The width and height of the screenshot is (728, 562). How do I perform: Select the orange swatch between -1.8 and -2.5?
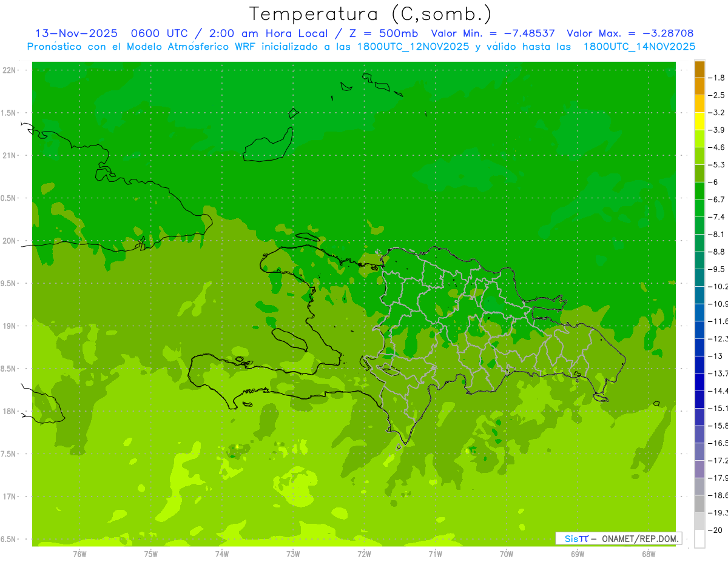pyautogui.click(x=699, y=87)
